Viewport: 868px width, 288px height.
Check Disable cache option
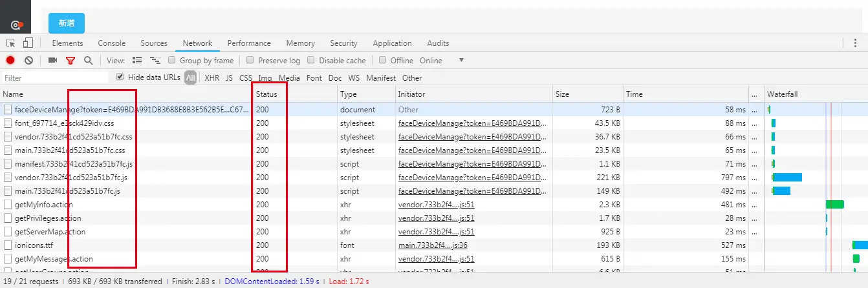(x=311, y=60)
